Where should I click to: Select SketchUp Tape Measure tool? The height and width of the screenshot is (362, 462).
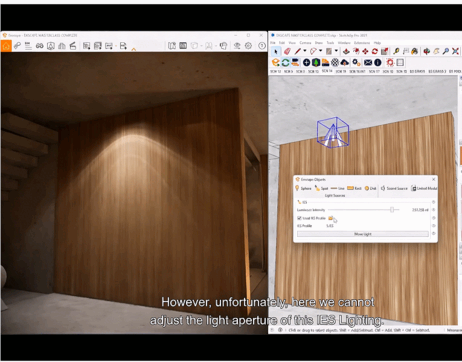396,51
